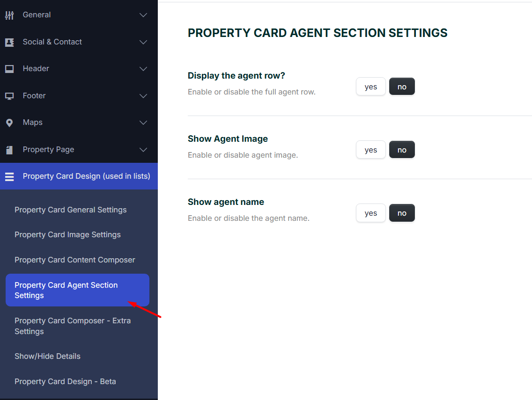Open Property Card Image Settings
Screen dimensions: 532x400
(x=67, y=234)
